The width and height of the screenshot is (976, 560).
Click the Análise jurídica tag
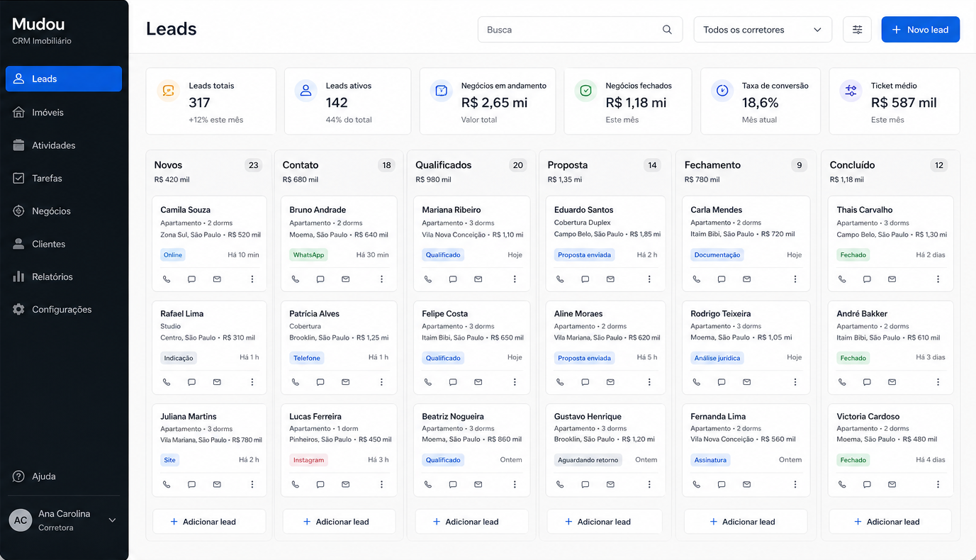717,358
